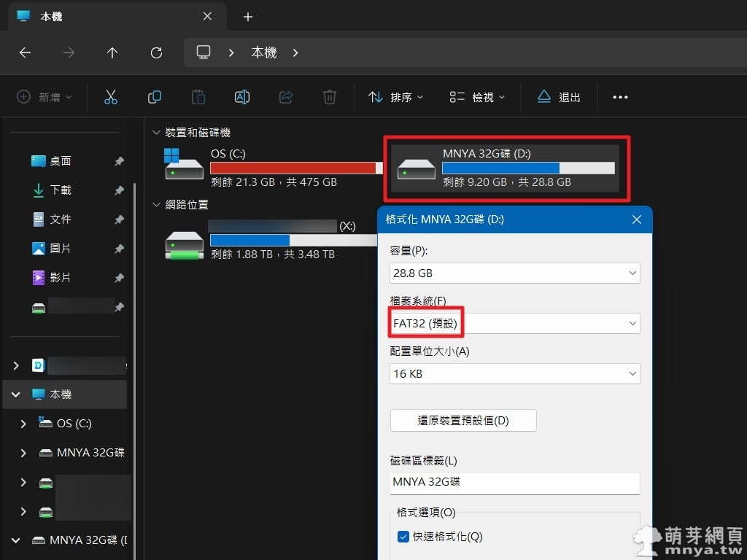Image resolution: width=747 pixels, height=560 pixels.
Task: Open a new tab with plus button
Action: [x=248, y=16]
